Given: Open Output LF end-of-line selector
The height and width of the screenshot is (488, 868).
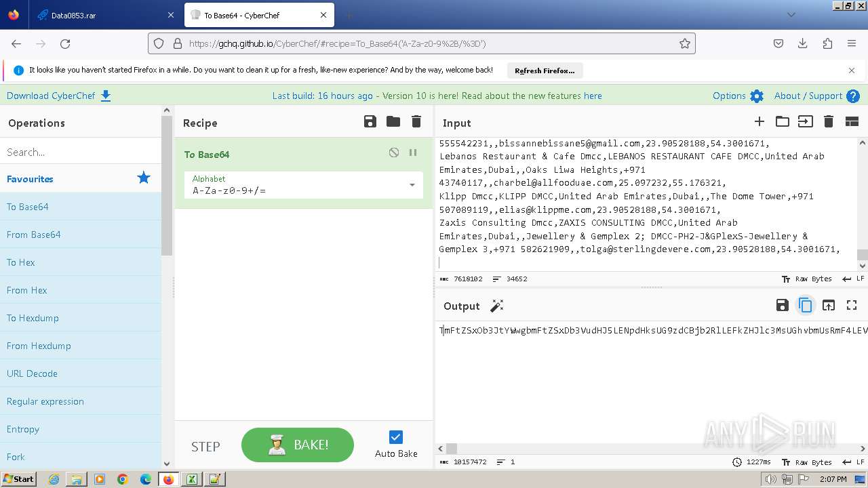Looking at the screenshot, I should click(853, 462).
